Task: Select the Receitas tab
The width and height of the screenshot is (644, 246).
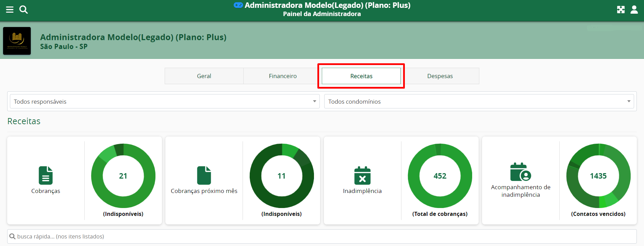Action: pos(361,76)
